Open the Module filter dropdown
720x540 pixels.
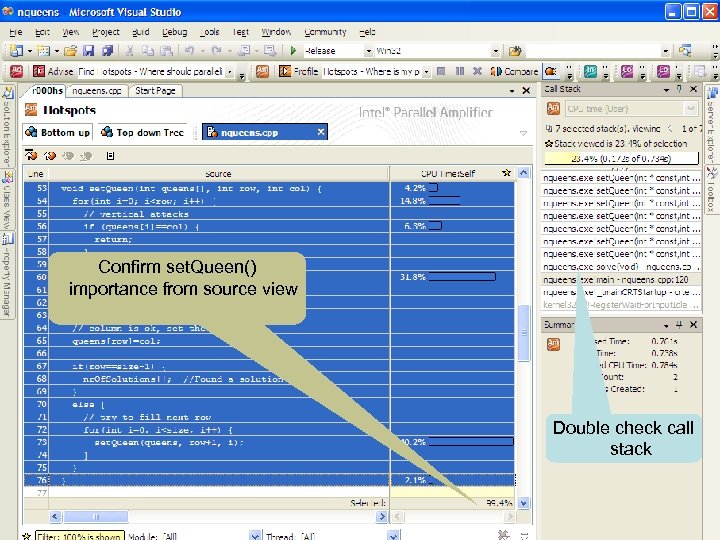pyautogui.click(x=255, y=535)
